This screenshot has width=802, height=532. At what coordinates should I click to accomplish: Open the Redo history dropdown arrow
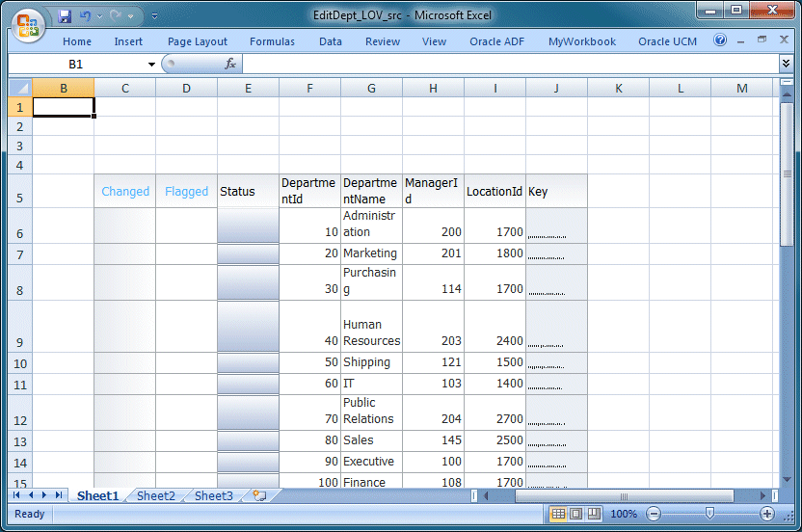pyautogui.click(x=131, y=17)
